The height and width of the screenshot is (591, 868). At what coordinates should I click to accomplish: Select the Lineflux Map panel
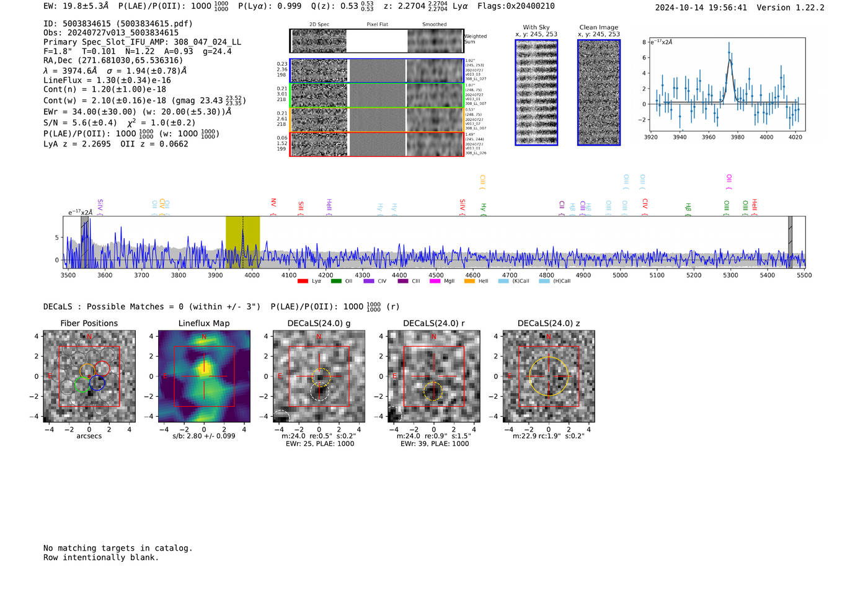click(204, 376)
